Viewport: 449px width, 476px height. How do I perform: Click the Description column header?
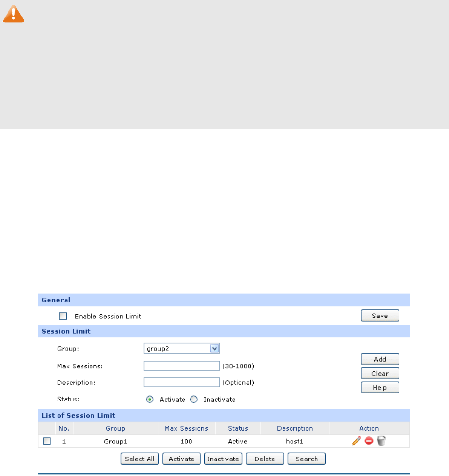(x=295, y=428)
